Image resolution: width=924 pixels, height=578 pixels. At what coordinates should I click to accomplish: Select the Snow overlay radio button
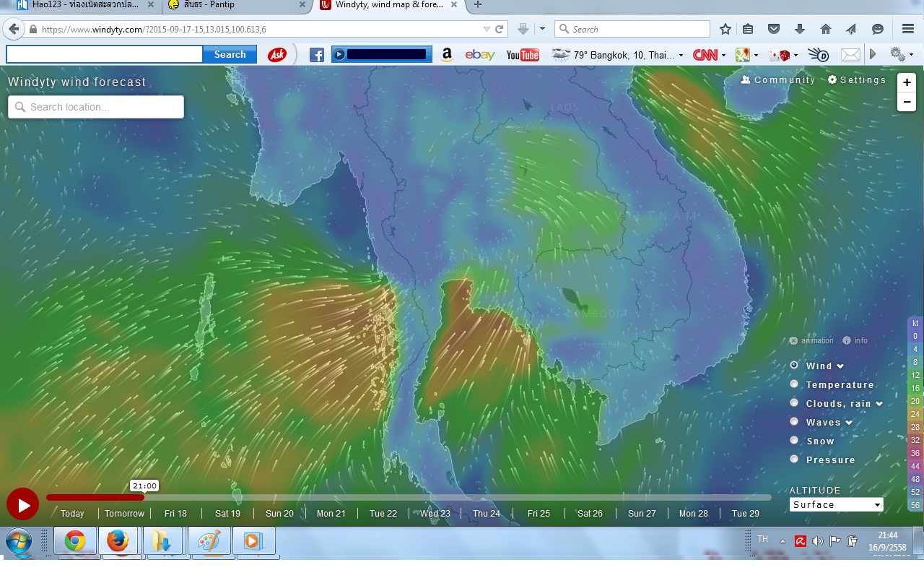pyautogui.click(x=794, y=441)
